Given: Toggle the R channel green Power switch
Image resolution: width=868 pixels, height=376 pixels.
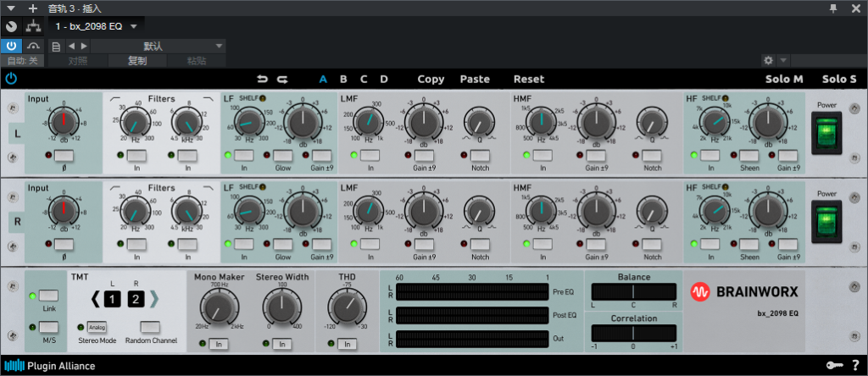Looking at the screenshot, I should pos(826,222).
